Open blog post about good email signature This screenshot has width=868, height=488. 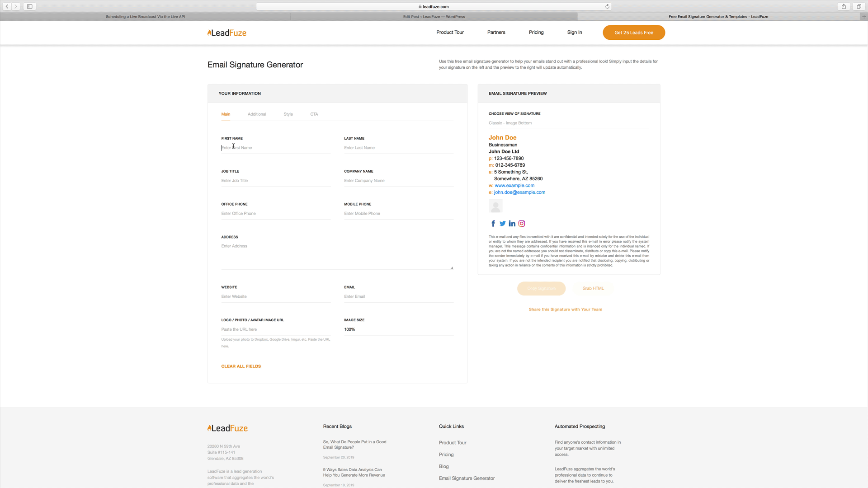pos(354,445)
